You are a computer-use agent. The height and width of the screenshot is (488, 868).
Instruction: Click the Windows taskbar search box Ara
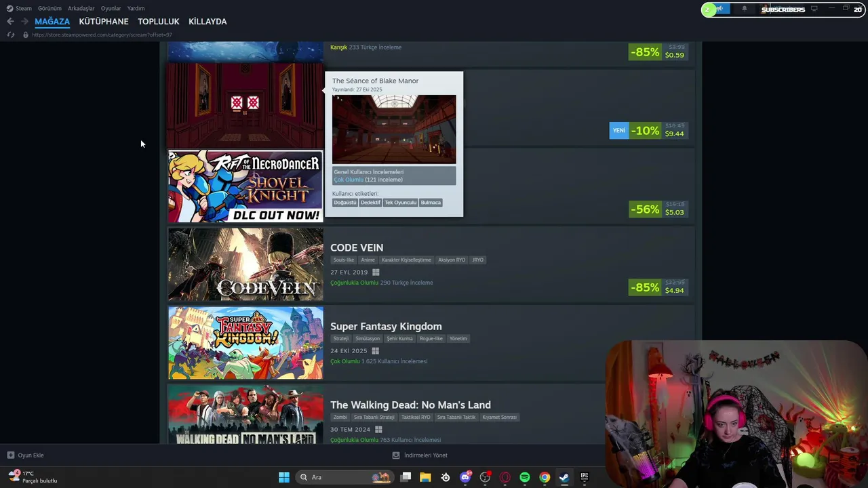(344, 477)
